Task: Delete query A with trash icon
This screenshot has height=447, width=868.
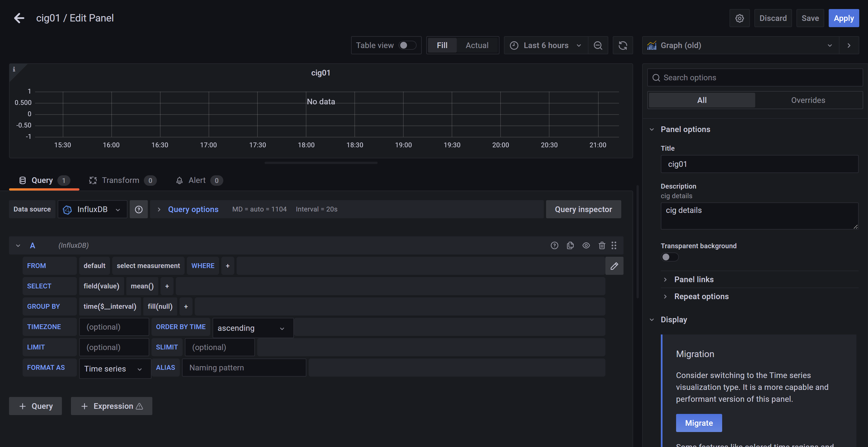Action: pyautogui.click(x=602, y=245)
